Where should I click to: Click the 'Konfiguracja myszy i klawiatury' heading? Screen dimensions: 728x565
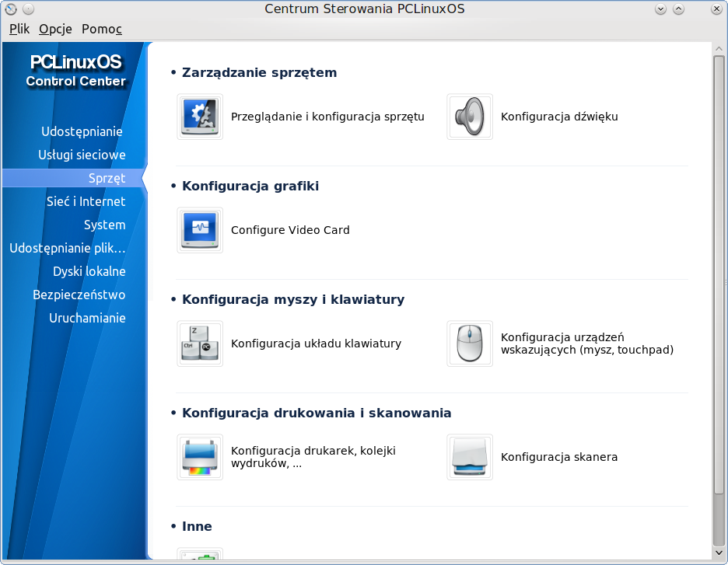coord(293,300)
